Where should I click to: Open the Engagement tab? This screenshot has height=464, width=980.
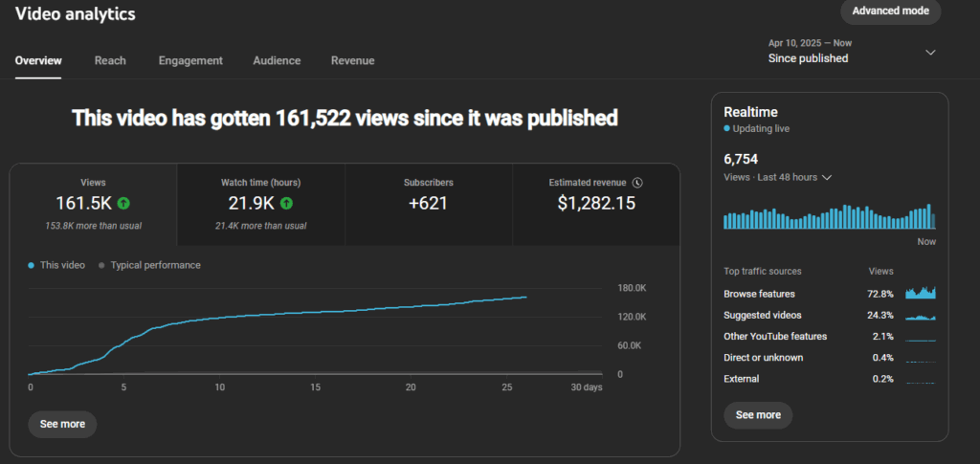pos(190,61)
